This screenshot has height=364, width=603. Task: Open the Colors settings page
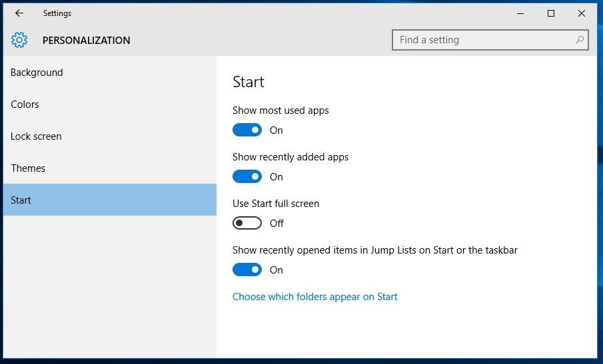click(109, 104)
